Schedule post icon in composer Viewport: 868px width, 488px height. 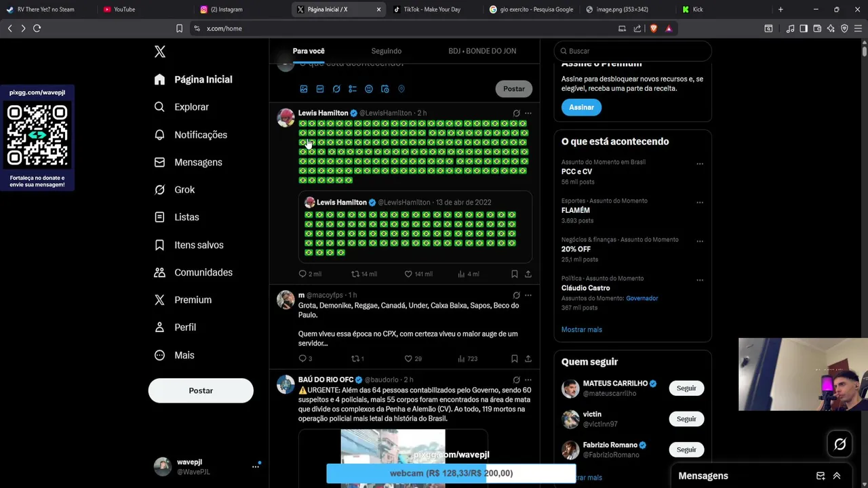[x=385, y=89]
